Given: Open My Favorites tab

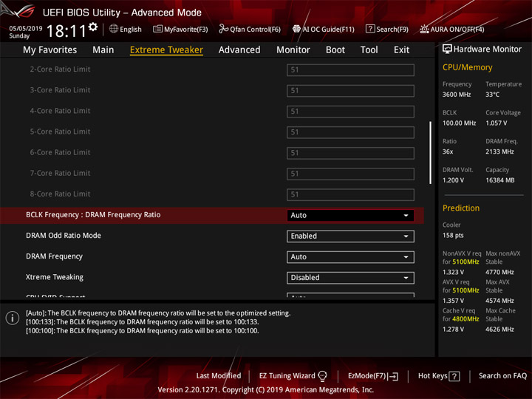Looking at the screenshot, I should pyautogui.click(x=50, y=50).
